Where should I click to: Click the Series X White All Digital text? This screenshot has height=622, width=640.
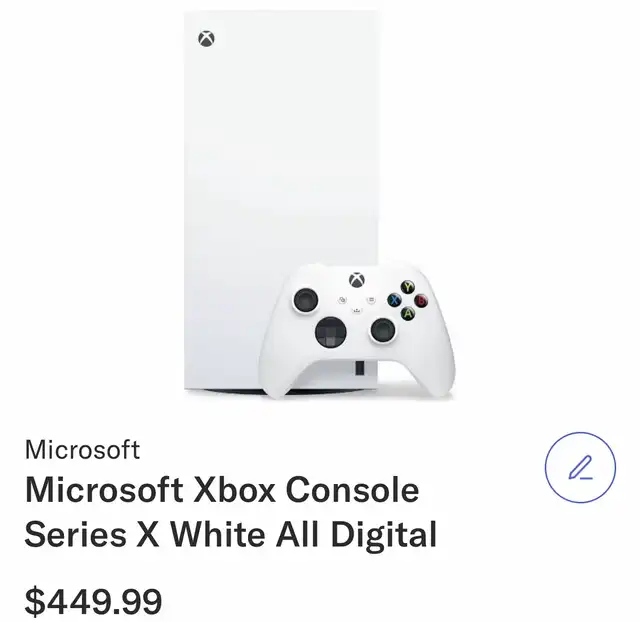231,535
